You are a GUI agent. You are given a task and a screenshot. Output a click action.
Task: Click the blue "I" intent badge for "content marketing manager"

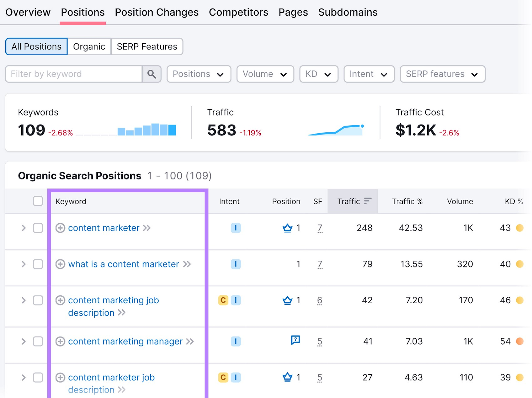coord(236,341)
